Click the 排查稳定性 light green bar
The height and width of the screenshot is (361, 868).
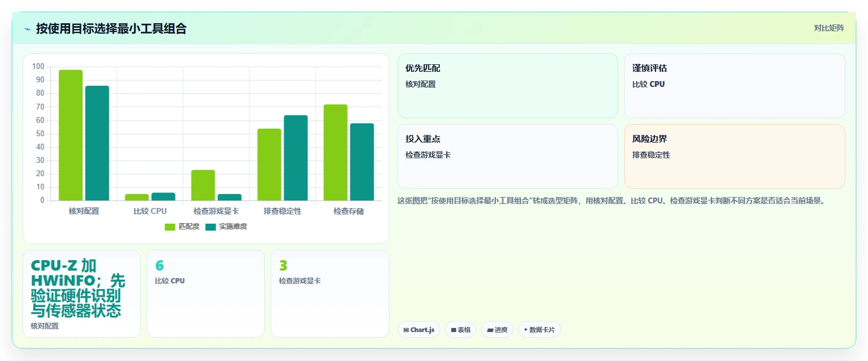point(269,165)
